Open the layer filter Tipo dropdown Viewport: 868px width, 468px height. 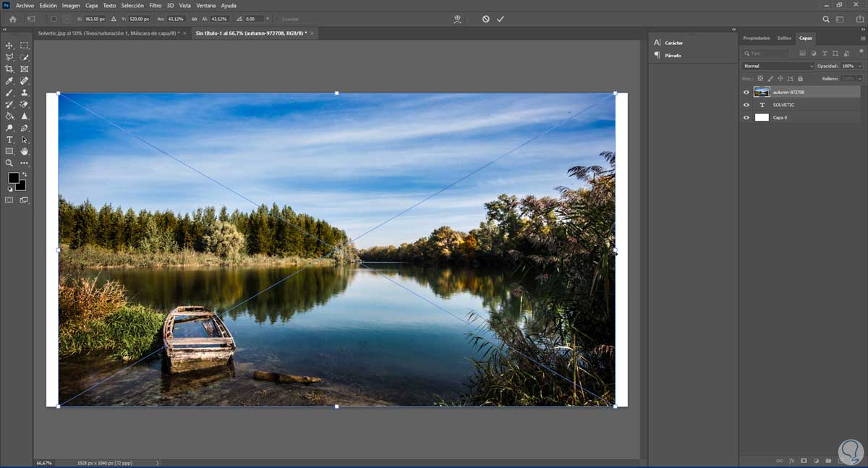point(766,54)
